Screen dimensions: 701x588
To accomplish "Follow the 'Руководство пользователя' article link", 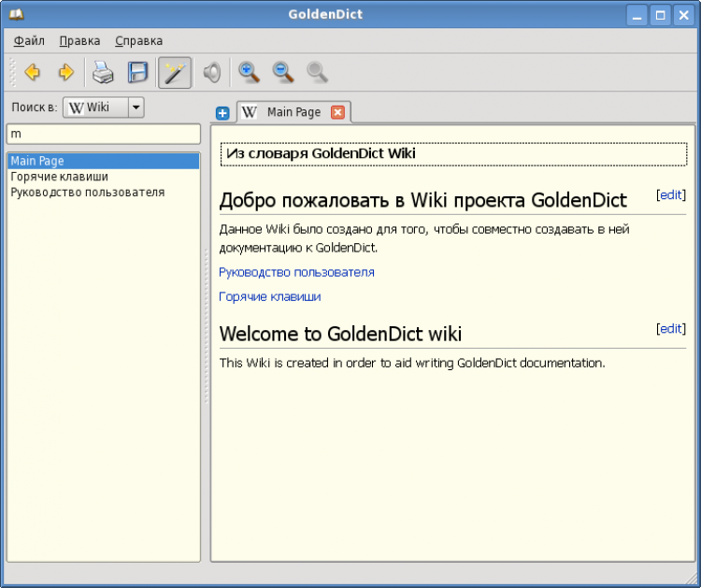I will tap(296, 272).
